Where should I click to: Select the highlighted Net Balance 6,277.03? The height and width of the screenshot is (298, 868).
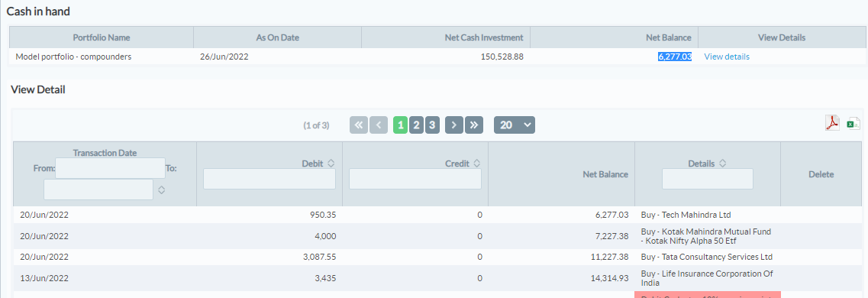coord(675,57)
